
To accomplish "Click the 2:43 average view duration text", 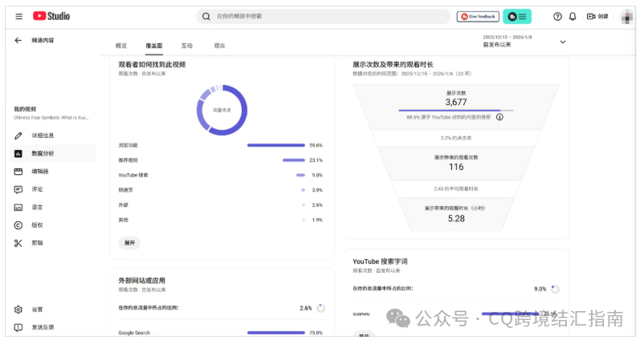I will pos(456,189).
